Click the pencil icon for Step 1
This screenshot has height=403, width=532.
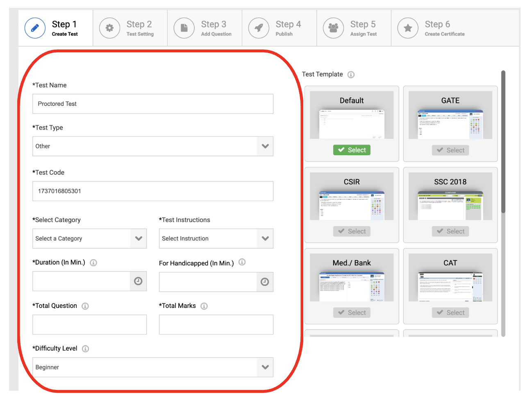click(35, 28)
